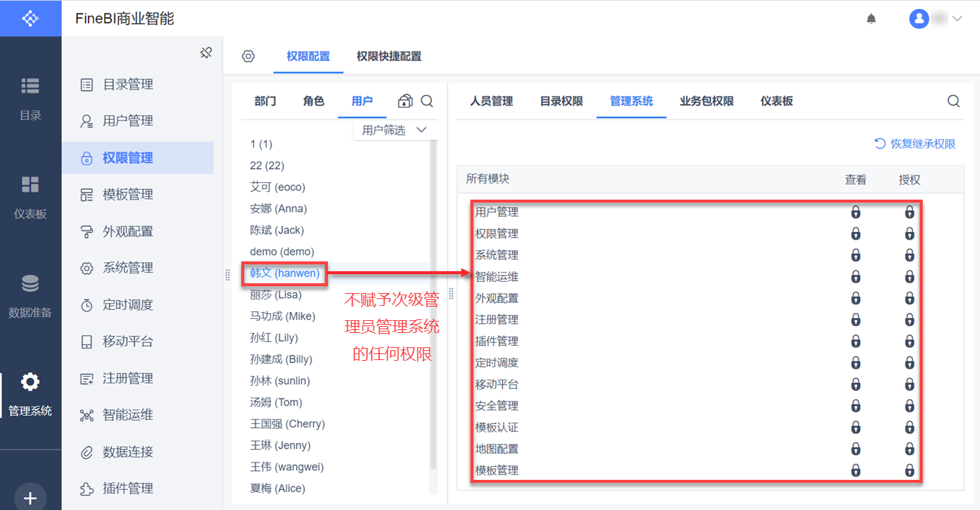
Task: Open the 管理系统 gear icon
Action: point(30,382)
